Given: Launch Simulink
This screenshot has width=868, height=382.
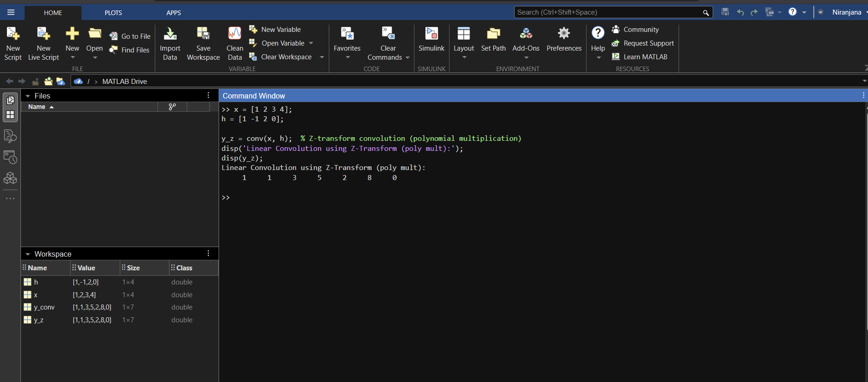Looking at the screenshot, I should 431,39.
